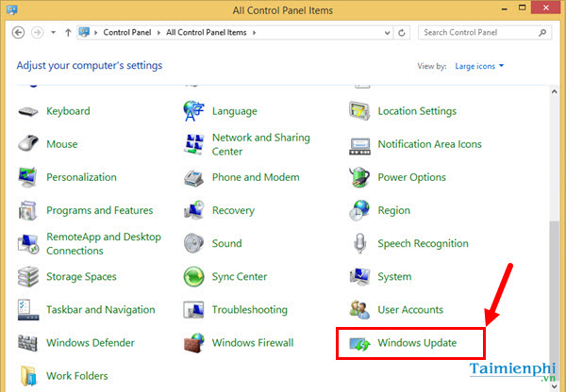Open the Taskbar and Navigation icon
566x392 pixels.
point(28,310)
